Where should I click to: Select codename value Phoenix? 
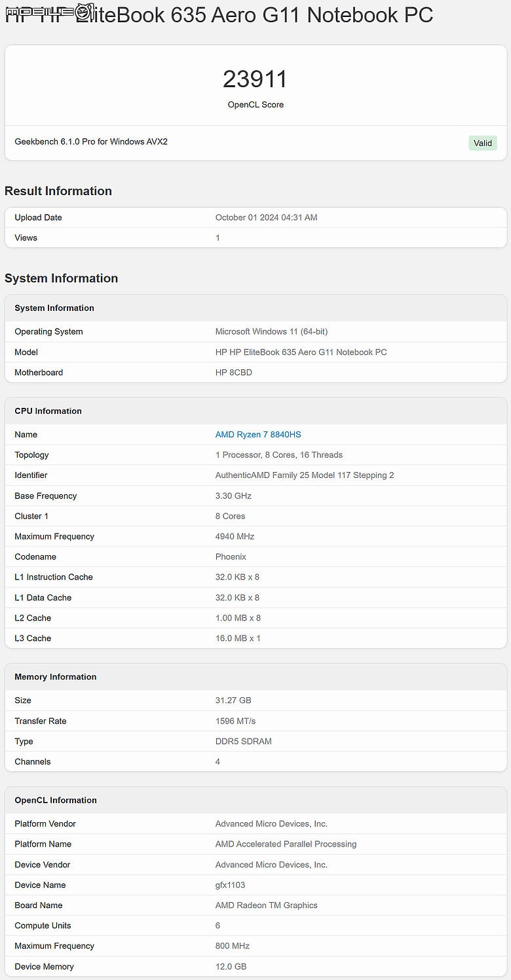[231, 557]
